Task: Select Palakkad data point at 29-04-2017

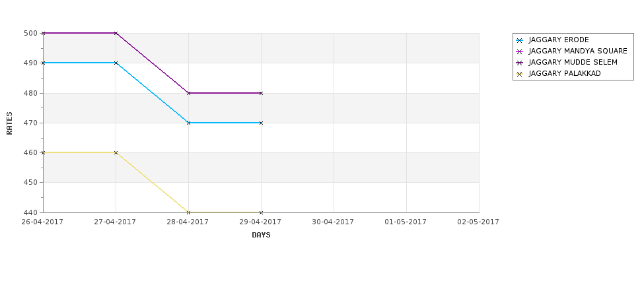Action: [x=261, y=212]
